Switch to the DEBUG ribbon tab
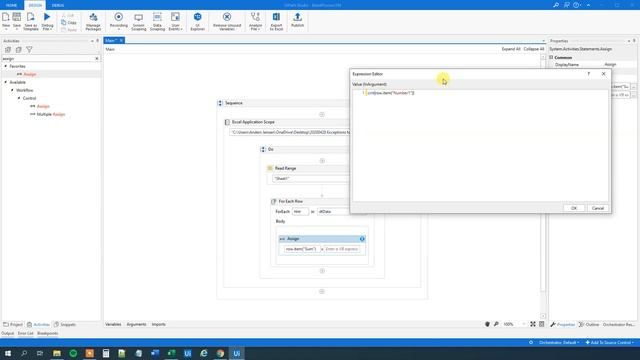Viewport: 640px width, 360px height. [58, 5]
